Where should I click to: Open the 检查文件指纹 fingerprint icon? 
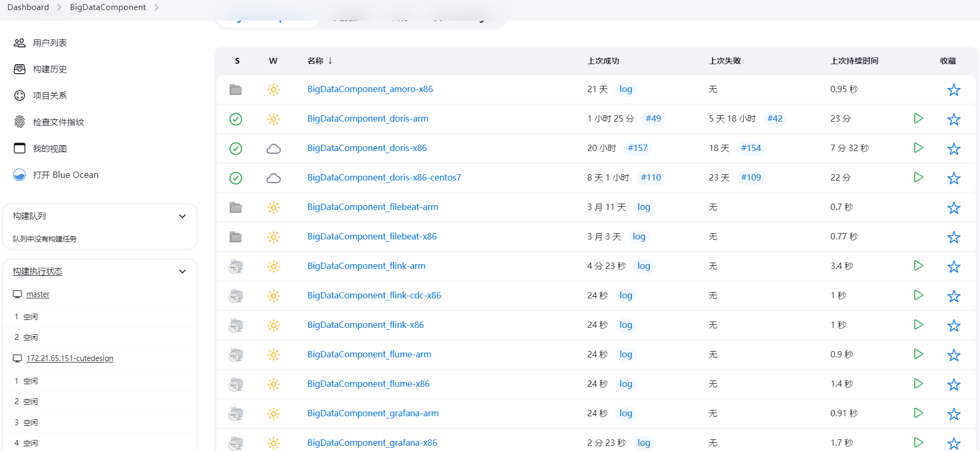[x=19, y=122]
